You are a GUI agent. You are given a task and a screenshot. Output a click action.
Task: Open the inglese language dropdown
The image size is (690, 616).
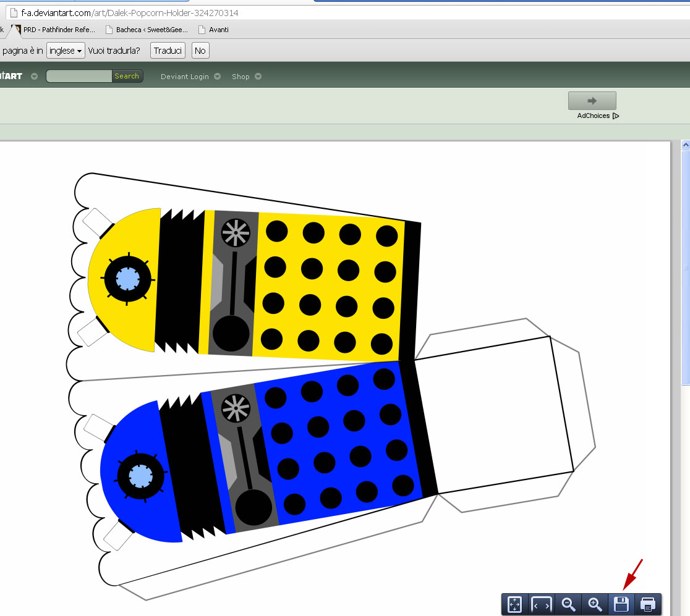(x=66, y=51)
